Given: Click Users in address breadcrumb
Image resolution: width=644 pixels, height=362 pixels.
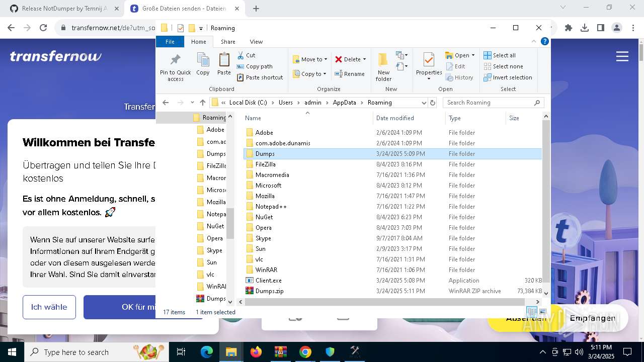Looking at the screenshot, I should tap(286, 103).
